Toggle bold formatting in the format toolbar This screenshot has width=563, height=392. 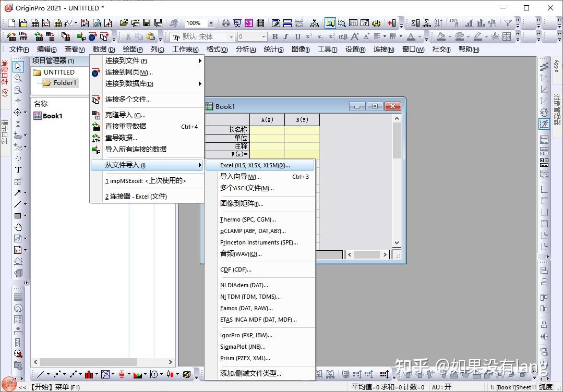[x=275, y=36]
